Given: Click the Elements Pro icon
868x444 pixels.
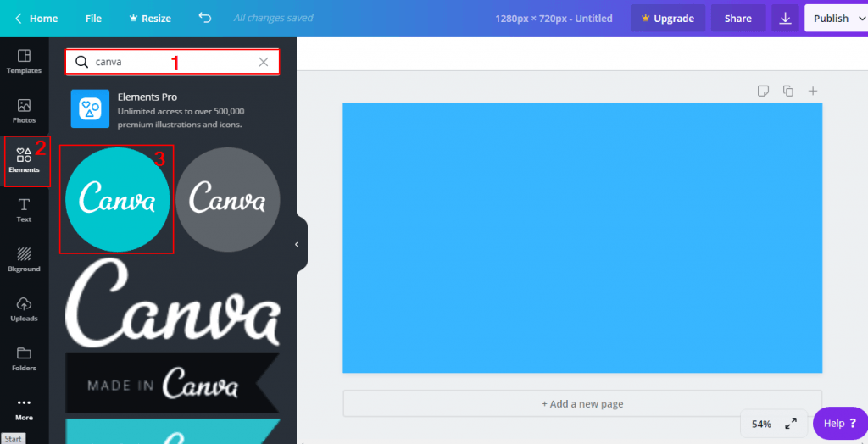Looking at the screenshot, I should pyautogui.click(x=90, y=109).
